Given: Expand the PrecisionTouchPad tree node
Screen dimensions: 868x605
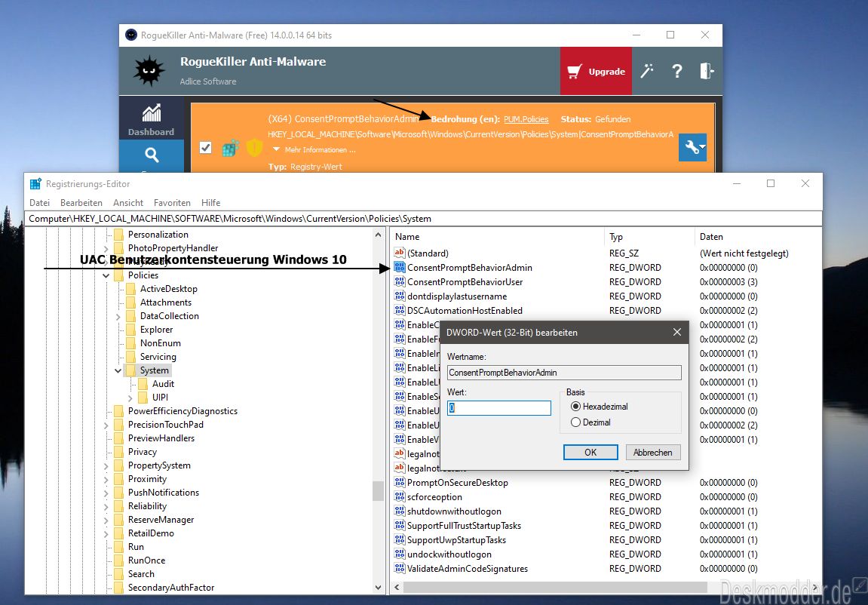Looking at the screenshot, I should [x=106, y=425].
